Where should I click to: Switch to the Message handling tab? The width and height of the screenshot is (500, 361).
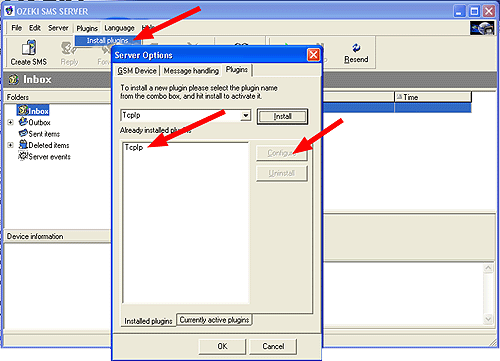[x=191, y=71]
